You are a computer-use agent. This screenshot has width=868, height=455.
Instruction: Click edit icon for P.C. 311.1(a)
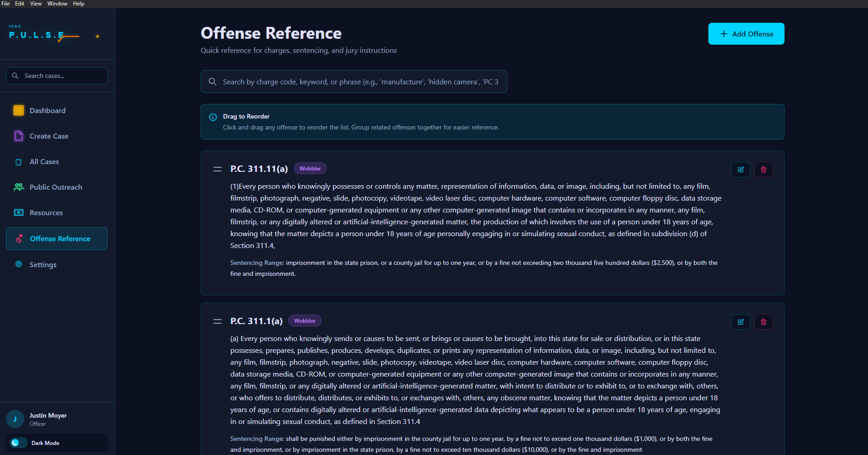pyautogui.click(x=740, y=322)
